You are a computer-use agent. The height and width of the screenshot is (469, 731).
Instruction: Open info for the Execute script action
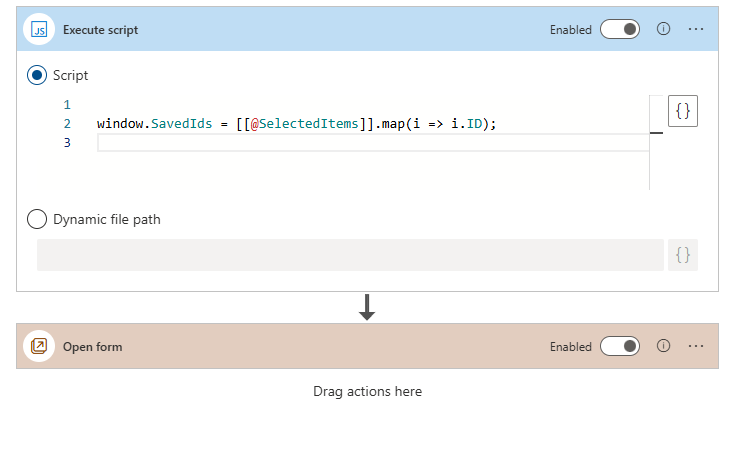click(x=662, y=30)
